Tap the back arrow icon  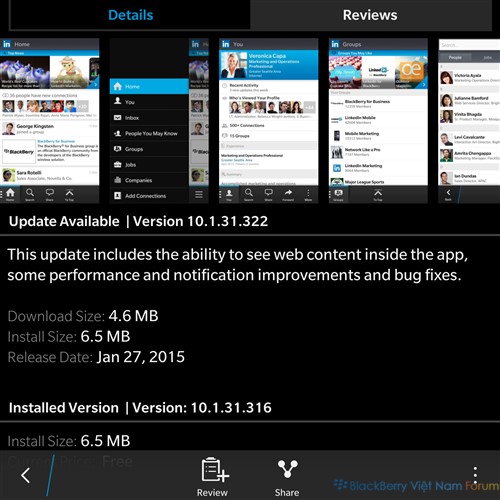(x=26, y=475)
